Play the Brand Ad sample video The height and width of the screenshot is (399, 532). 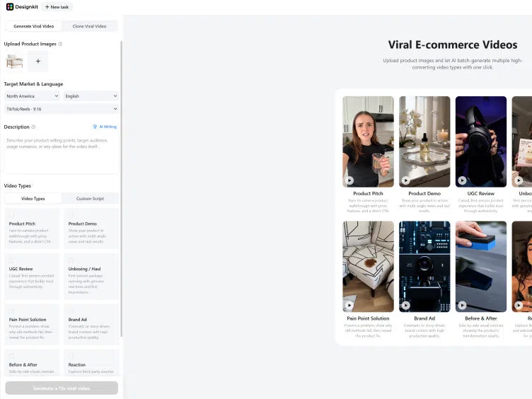406,306
